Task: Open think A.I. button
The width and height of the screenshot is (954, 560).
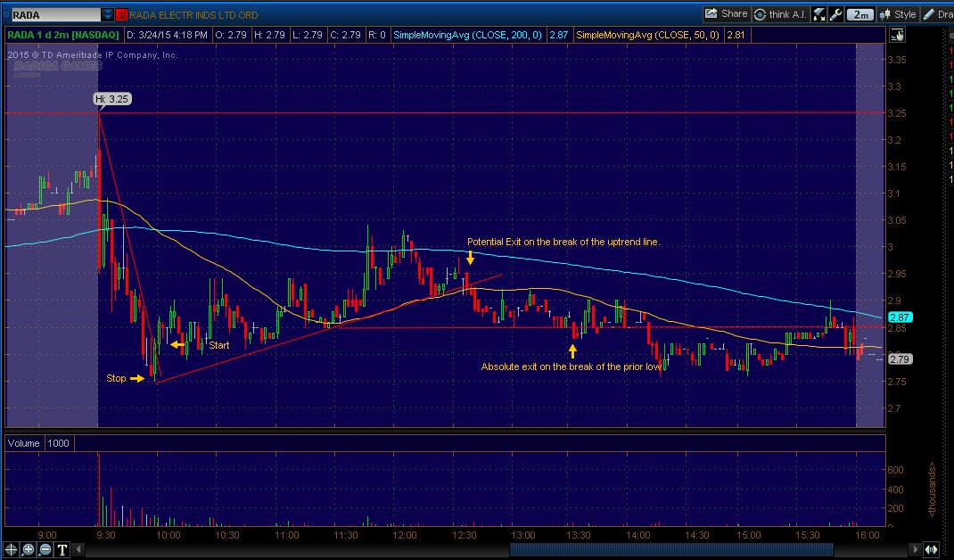Action: point(780,14)
